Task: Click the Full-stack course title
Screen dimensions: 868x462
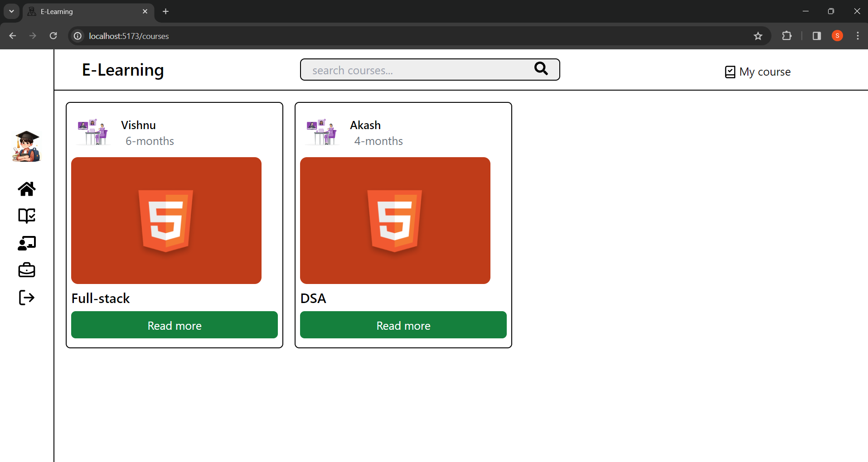Action: tap(101, 298)
